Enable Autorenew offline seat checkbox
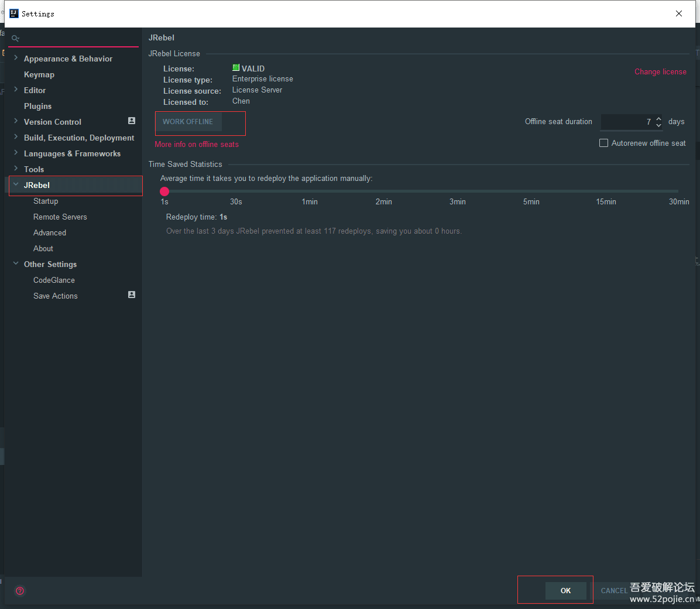Viewport: 700px width, 609px height. 603,143
